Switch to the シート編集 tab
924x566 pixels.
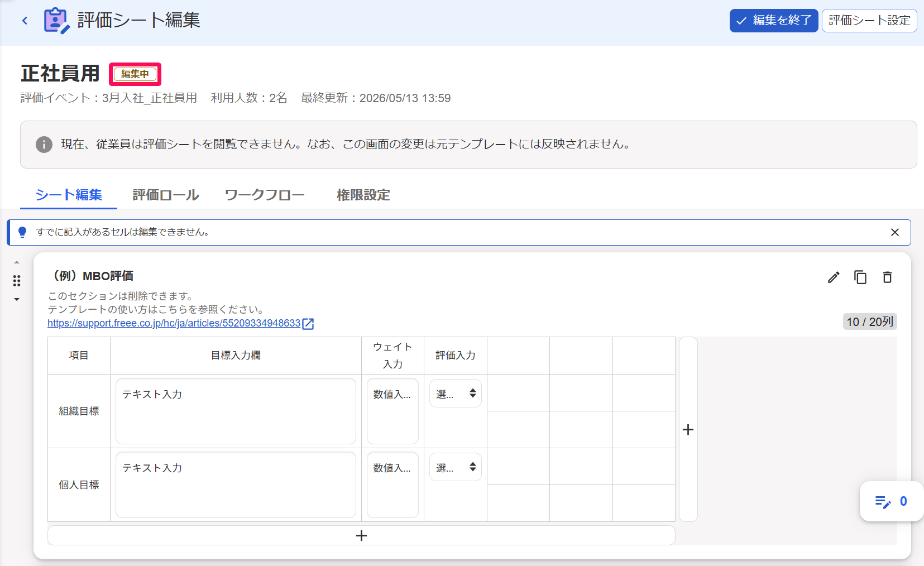click(x=69, y=195)
